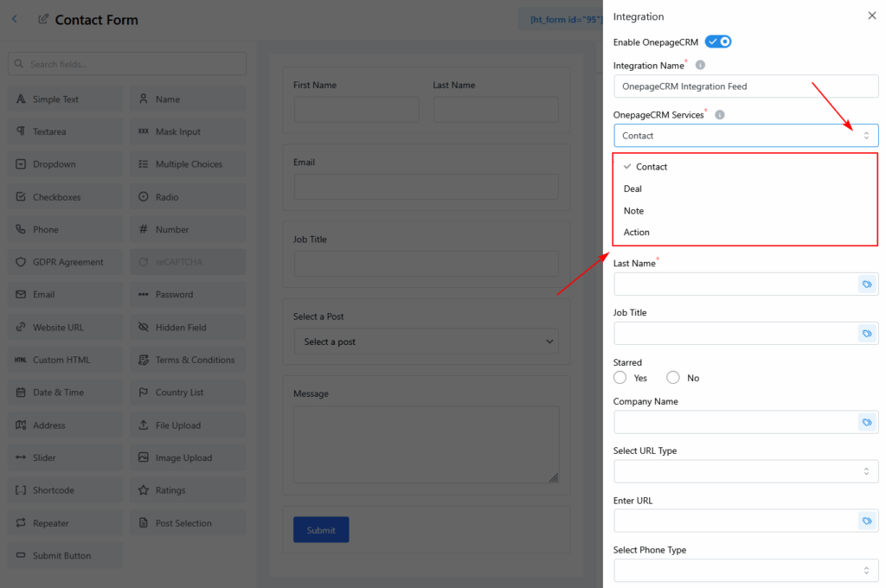The image size is (886, 588).
Task: Open the OnepageCRM Services dropdown
Action: (x=745, y=136)
